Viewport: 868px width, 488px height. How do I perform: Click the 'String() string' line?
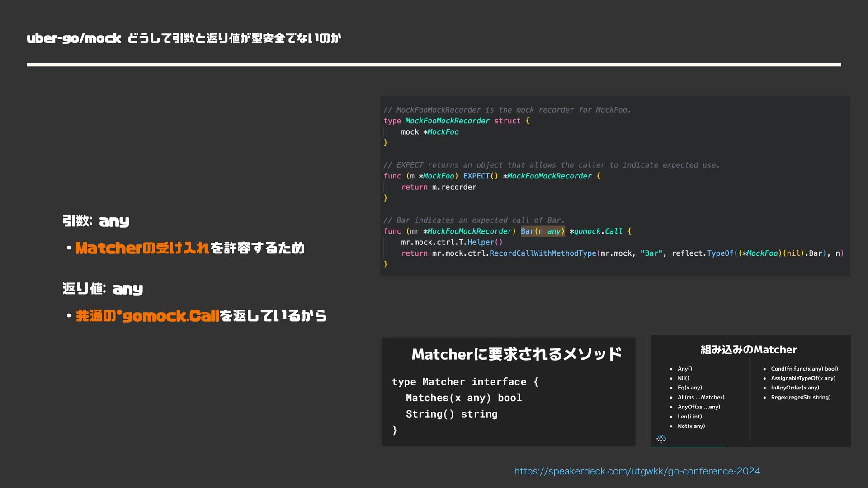pos(452,414)
